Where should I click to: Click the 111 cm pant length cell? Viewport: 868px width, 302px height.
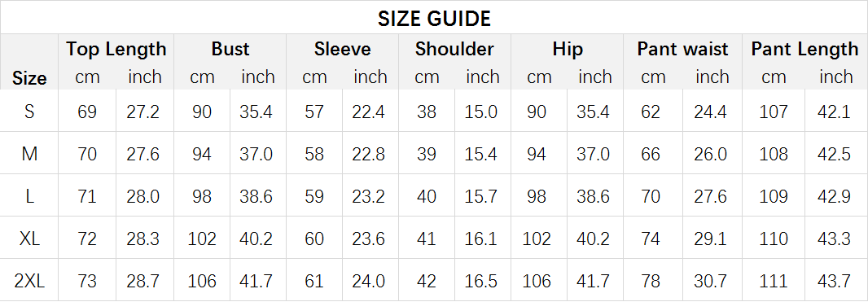click(773, 281)
